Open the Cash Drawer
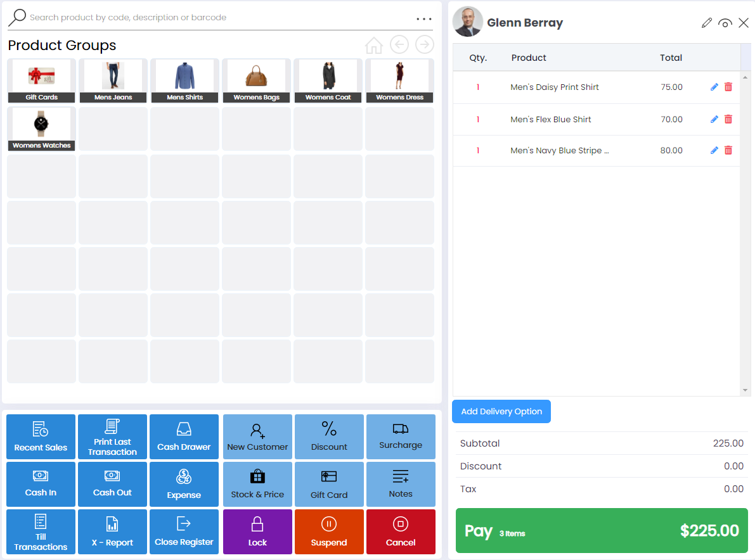Image resolution: width=755 pixels, height=560 pixels. (x=184, y=436)
